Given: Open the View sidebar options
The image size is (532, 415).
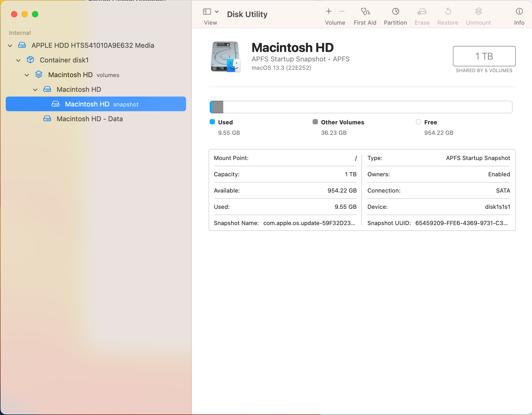Looking at the screenshot, I should (207, 12).
